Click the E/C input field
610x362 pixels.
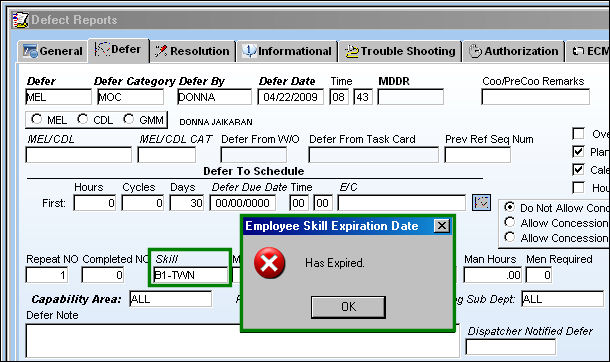click(x=401, y=203)
